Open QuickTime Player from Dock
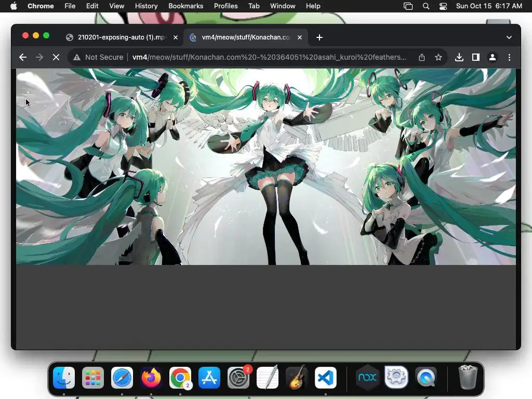 coord(426,378)
